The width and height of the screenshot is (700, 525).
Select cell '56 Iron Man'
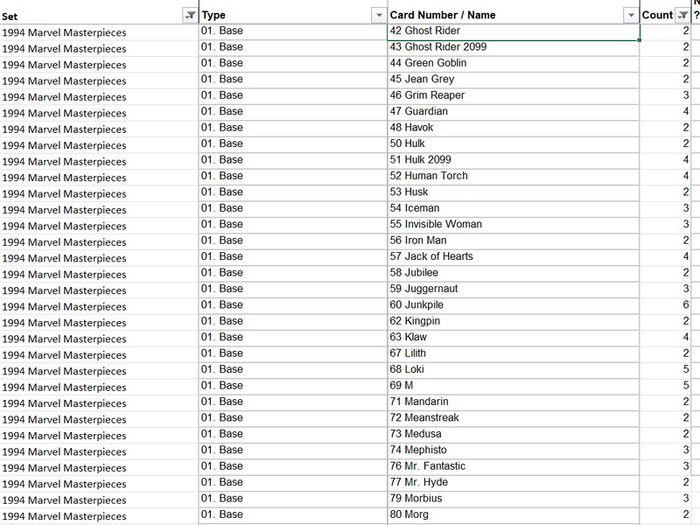[513, 241]
